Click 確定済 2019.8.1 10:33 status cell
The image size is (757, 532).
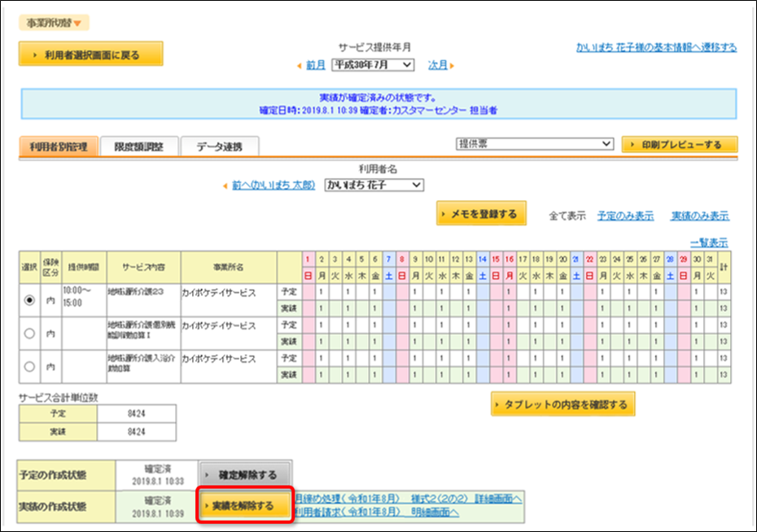click(x=157, y=475)
